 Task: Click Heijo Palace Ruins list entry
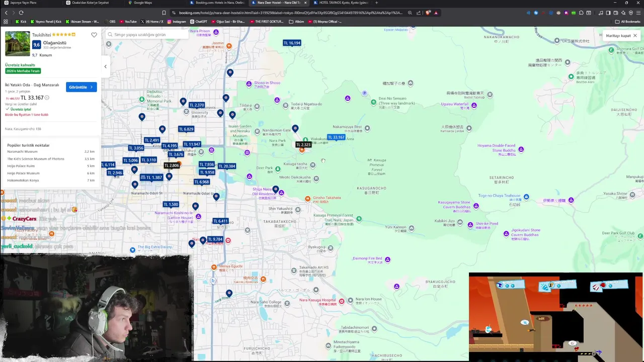coord(21,166)
